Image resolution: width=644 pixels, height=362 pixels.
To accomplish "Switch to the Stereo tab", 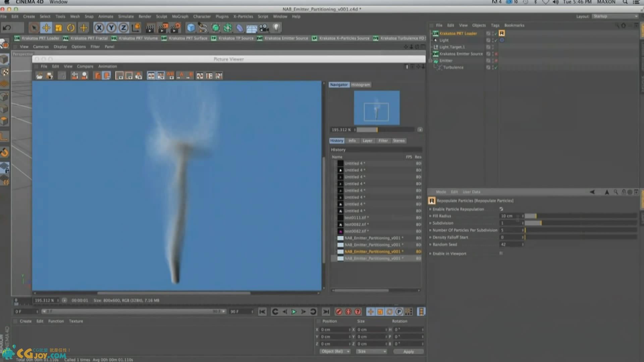I will 399,141.
